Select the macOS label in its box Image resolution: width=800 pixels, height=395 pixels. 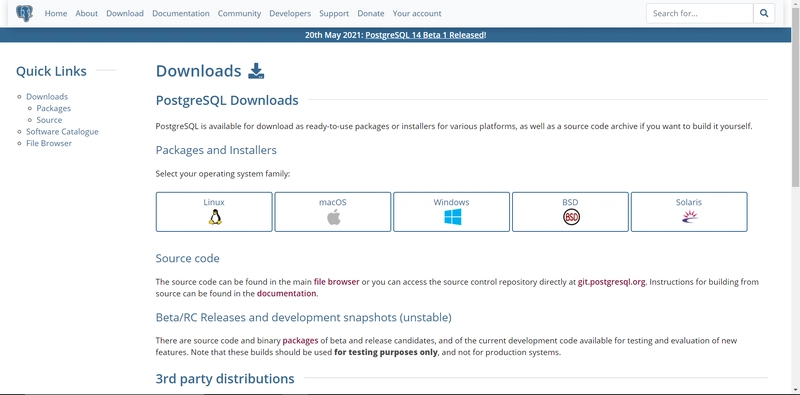point(333,202)
